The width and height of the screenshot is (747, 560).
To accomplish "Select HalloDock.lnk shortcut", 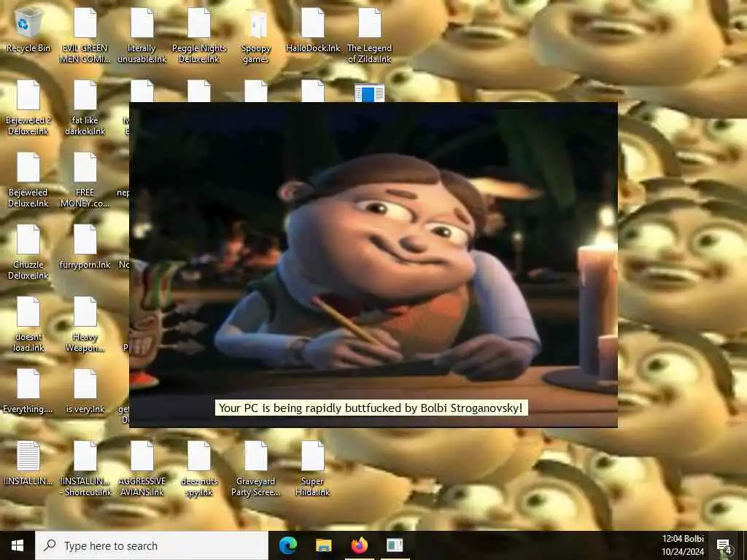I will coord(313,31).
